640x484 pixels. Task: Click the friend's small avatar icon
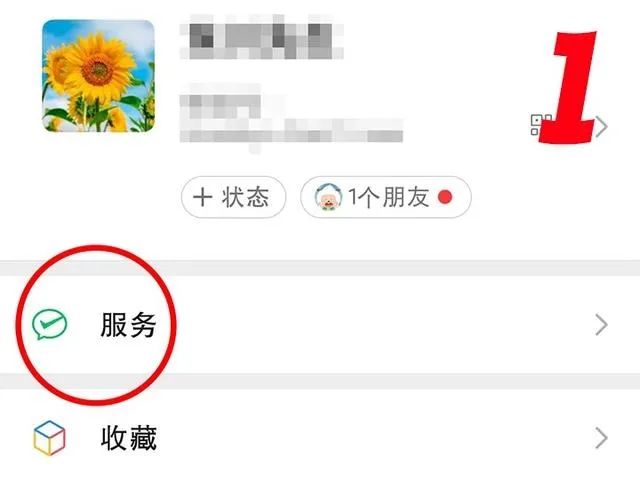pyautogui.click(x=328, y=197)
